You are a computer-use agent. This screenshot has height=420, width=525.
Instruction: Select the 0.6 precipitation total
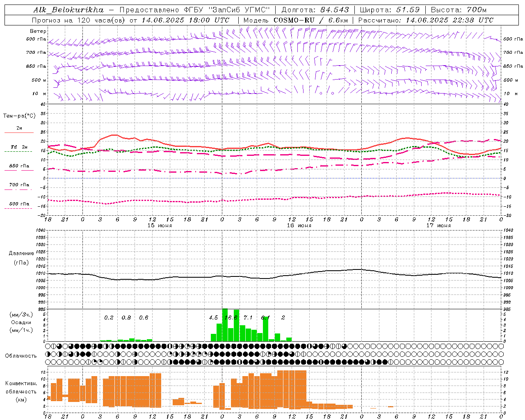pyautogui.click(x=144, y=318)
